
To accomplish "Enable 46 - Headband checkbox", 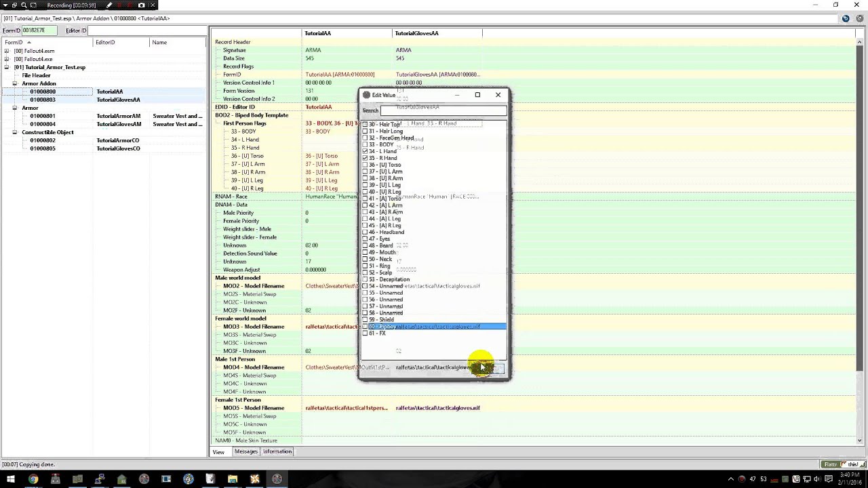I will point(365,232).
